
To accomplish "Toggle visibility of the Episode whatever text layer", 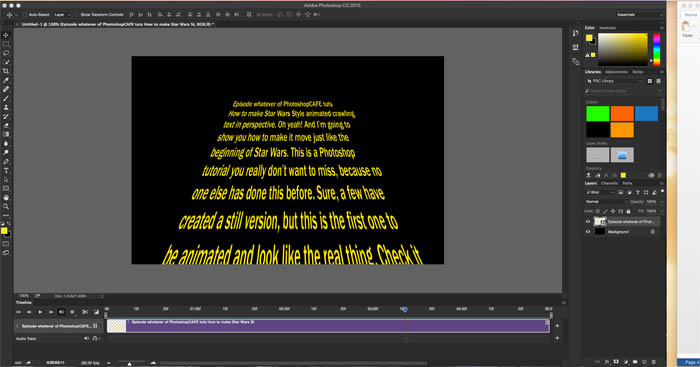I will point(588,221).
